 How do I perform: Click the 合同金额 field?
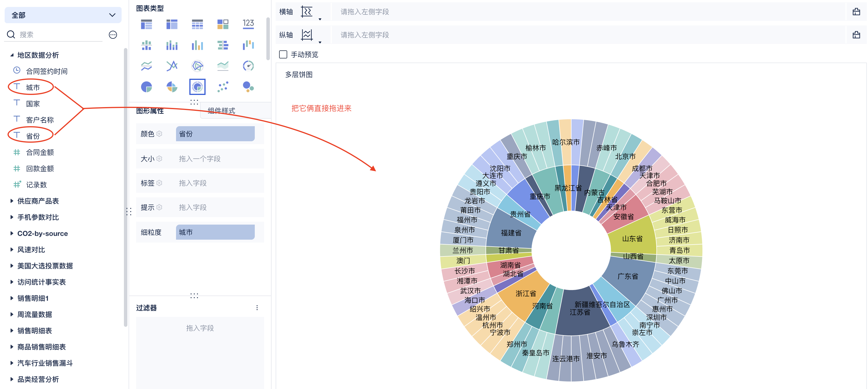coord(40,152)
